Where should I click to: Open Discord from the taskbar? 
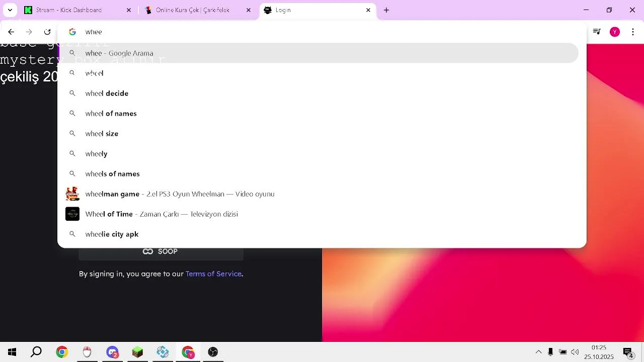coord(112,352)
